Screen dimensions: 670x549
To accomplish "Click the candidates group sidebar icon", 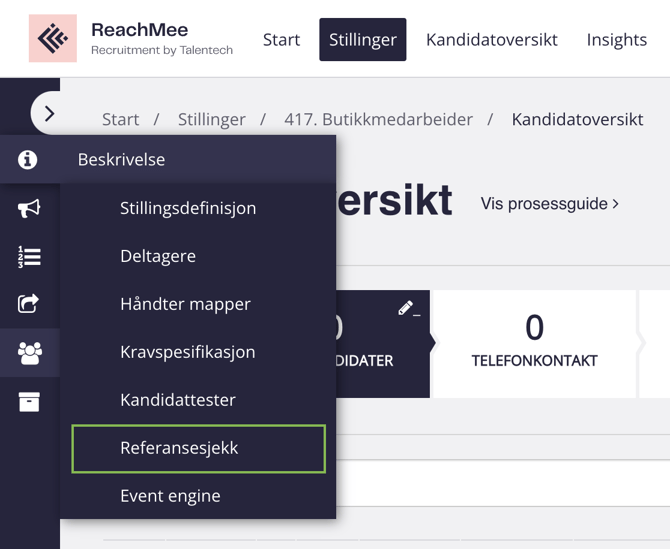I will [29, 352].
